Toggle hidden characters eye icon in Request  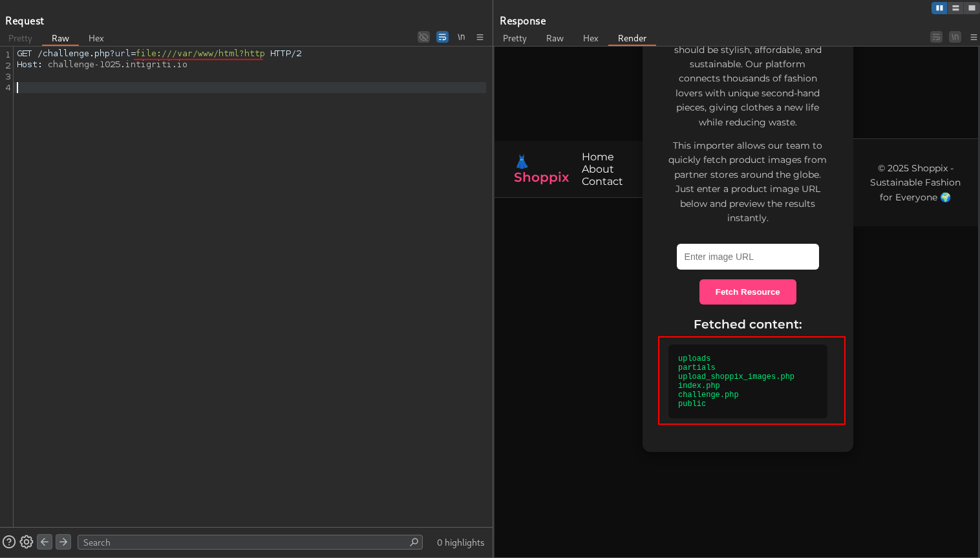tap(423, 37)
